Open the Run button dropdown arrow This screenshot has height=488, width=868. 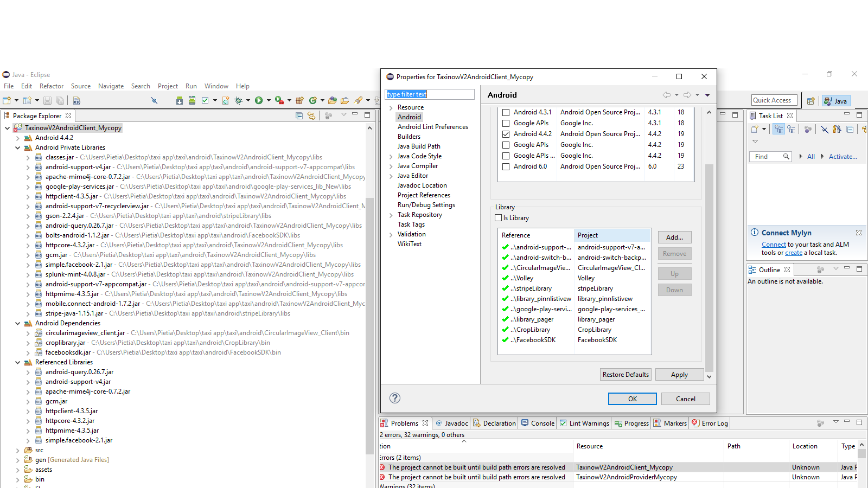tap(269, 100)
